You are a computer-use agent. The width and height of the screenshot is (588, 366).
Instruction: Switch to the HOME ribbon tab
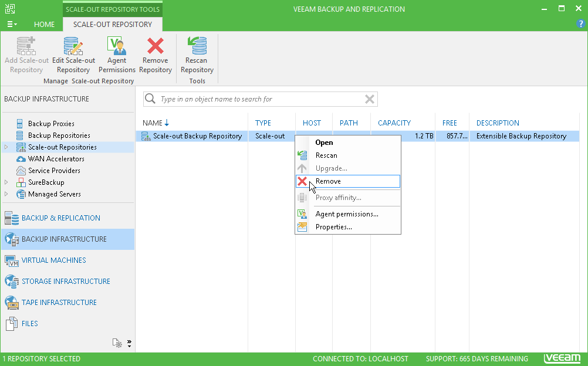tap(44, 25)
